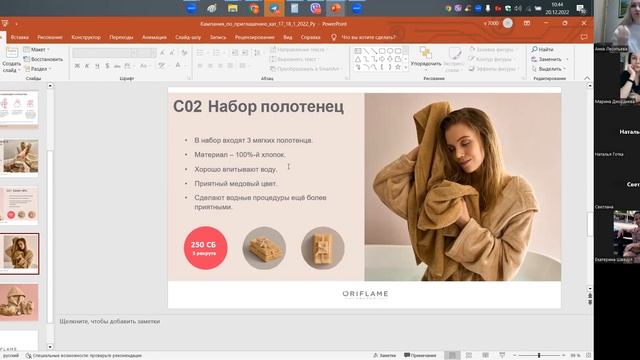Click the Восстановить (Reset) button
Viewport: 640px width, 360px height.
click(x=43, y=59)
